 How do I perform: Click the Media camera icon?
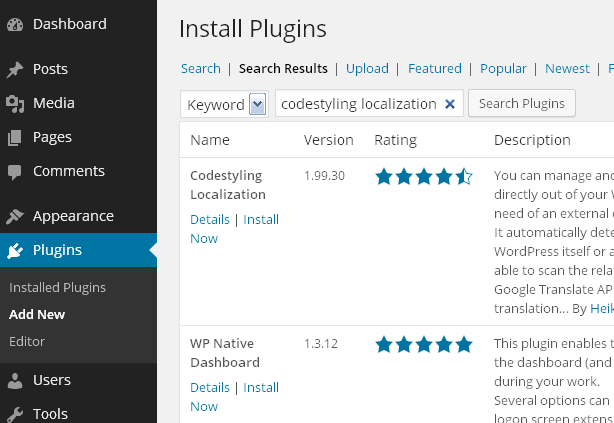tap(15, 104)
